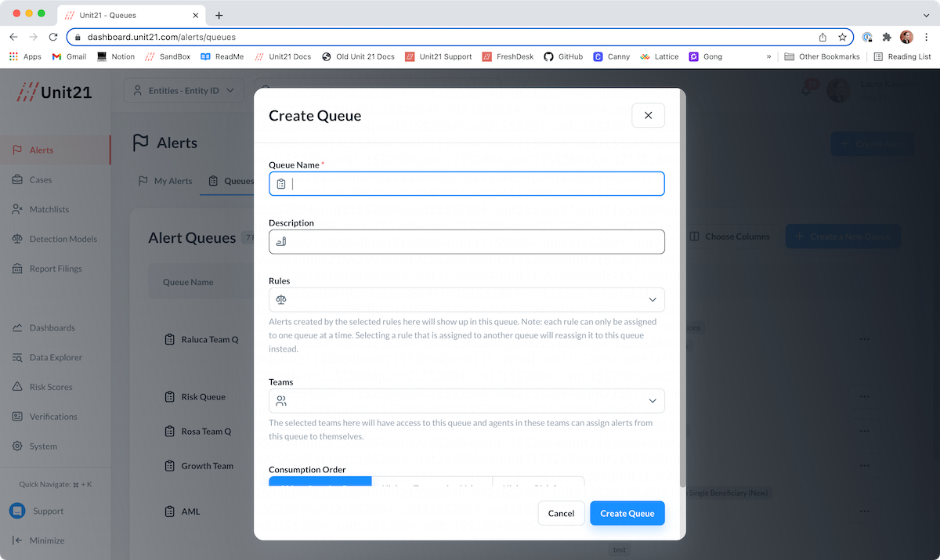Image resolution: width=940 pixels, height=560 pixels.
Task: Open the Unit21 Docs bookmark
Action: (283, 56)
